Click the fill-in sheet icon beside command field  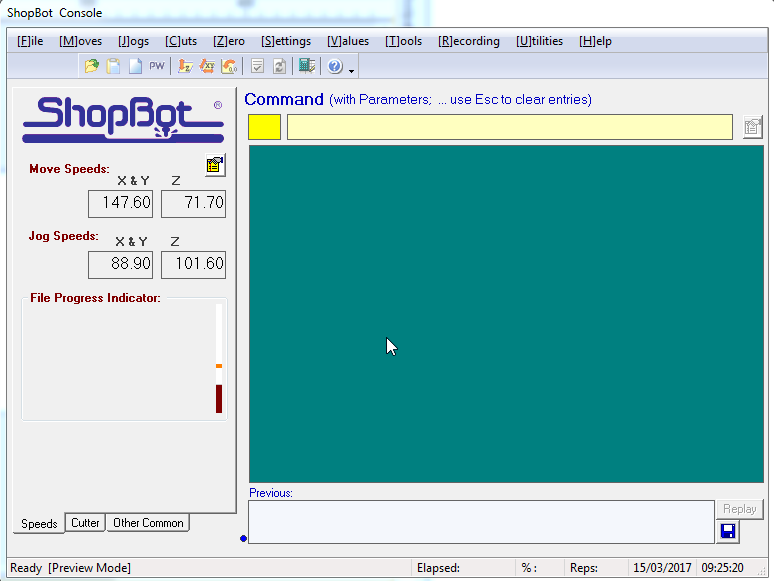753,127
